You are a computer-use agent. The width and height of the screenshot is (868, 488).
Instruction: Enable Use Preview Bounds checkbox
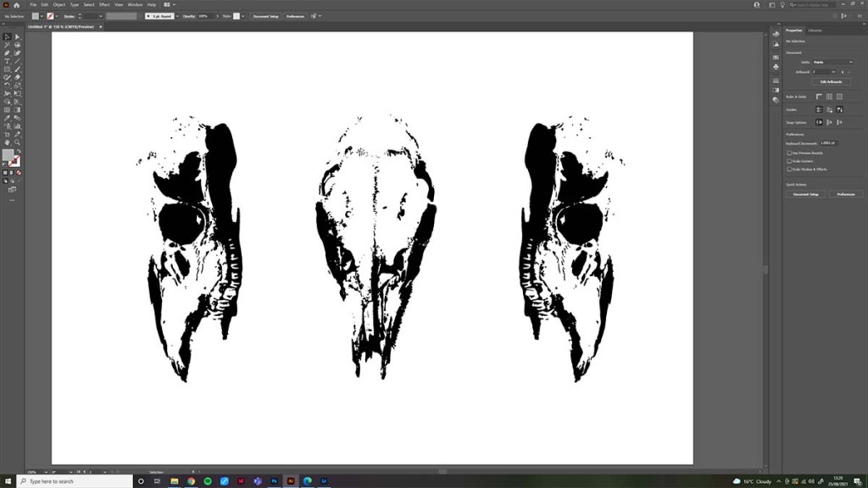point(789,152)
